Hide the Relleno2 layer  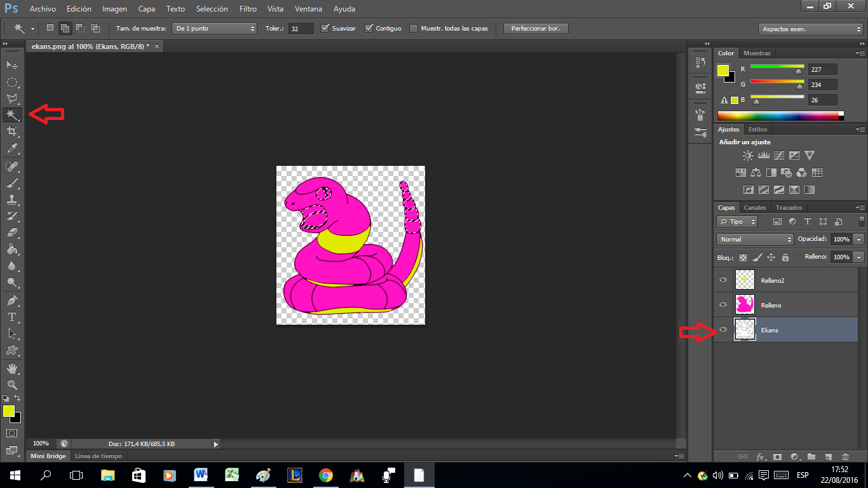pos(722,280)
